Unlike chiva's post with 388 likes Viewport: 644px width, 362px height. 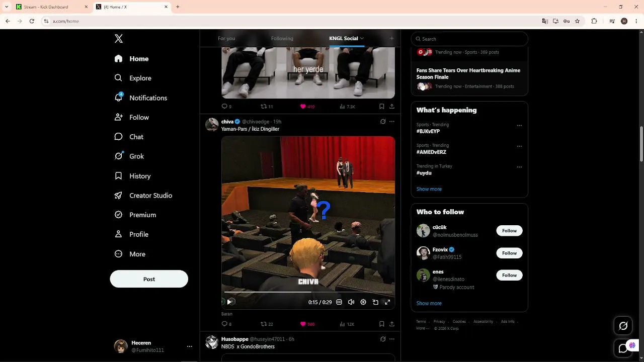point(307,324)
